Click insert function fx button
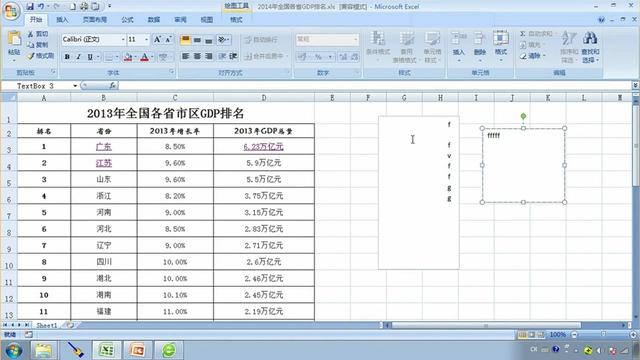Screen dimensions: 640x360 113,86
